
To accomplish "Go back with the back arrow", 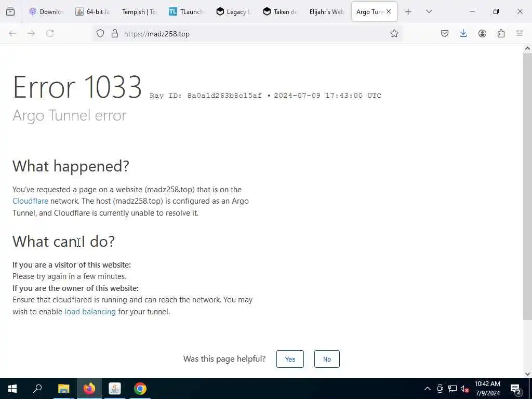I will click(12, 33).
